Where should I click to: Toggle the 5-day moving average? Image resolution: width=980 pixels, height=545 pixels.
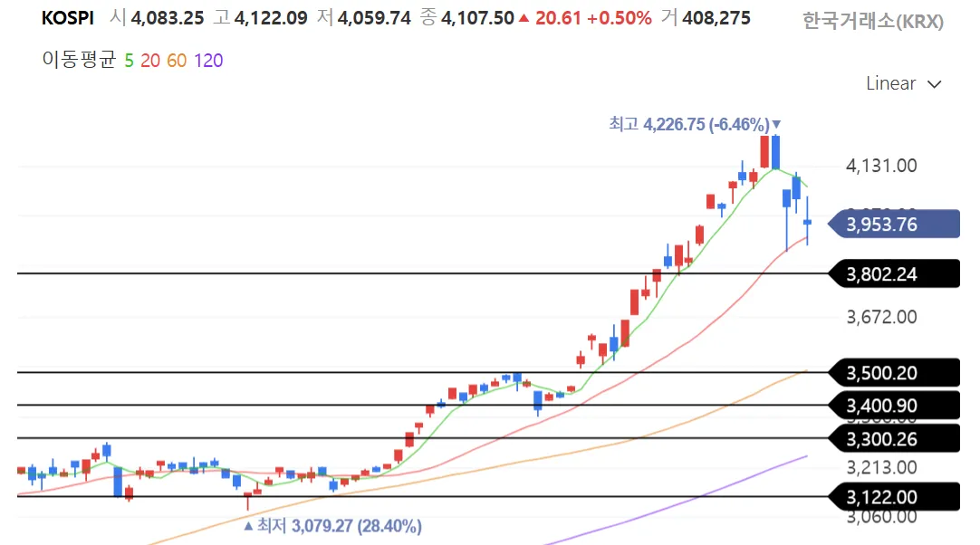coord(129,61)
